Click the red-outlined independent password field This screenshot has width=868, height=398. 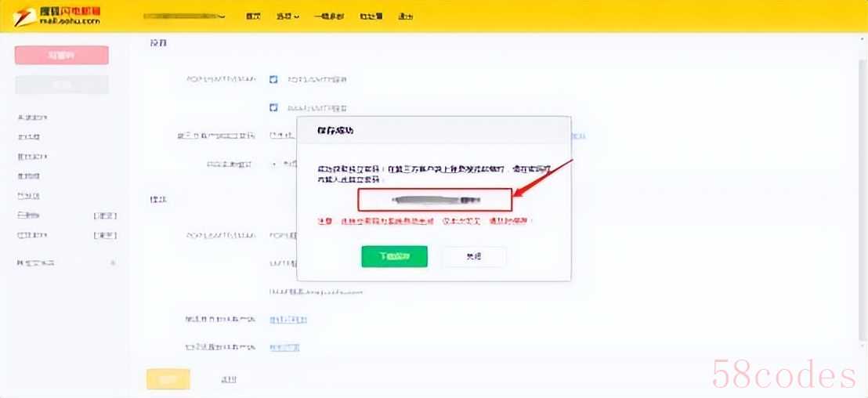(435, 200)
